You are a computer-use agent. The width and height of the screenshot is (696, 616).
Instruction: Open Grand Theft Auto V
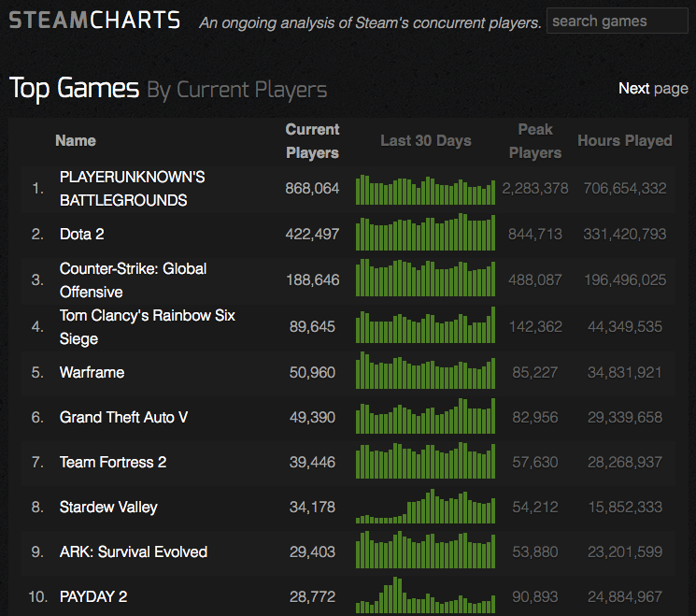(x=123, y=417)
